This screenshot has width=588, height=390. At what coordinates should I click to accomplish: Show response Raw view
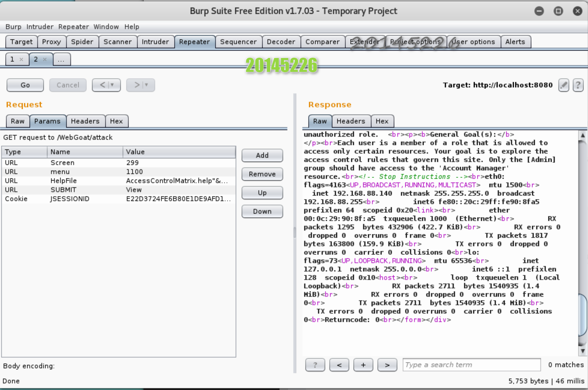tap(320, 121)
